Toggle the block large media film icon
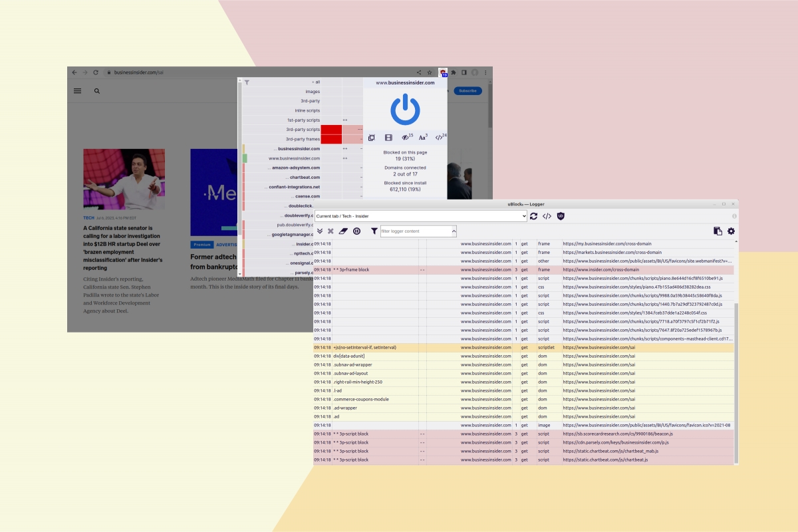 (388, 138)
